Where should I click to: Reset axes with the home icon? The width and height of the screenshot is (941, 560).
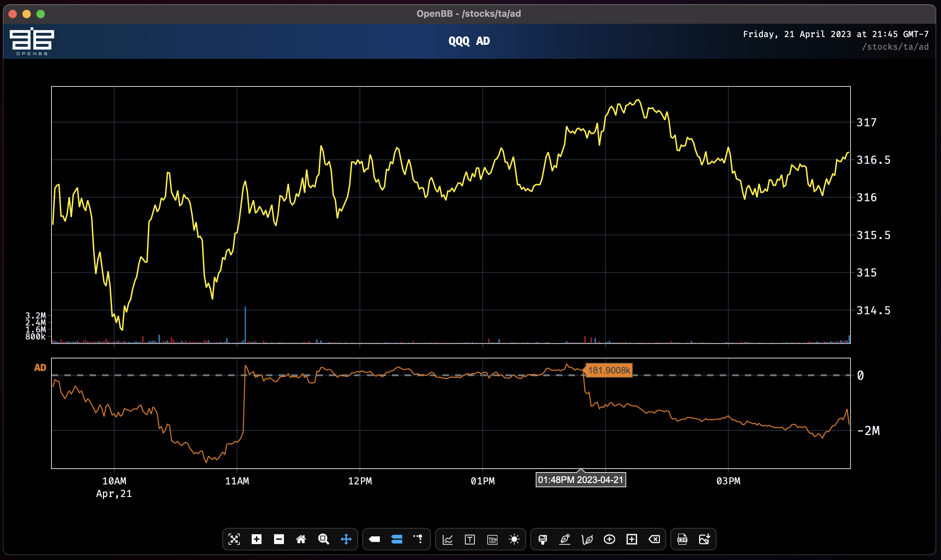coord(301,539)
